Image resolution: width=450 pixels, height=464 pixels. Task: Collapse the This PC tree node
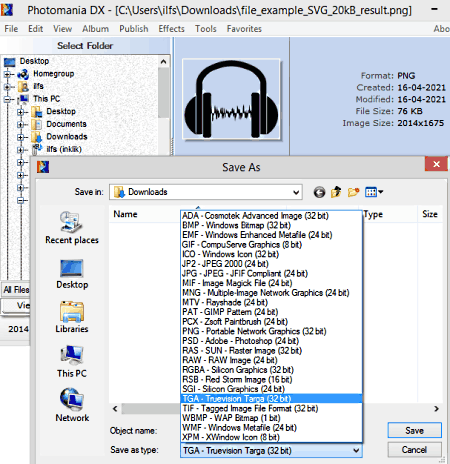[7, 99]
